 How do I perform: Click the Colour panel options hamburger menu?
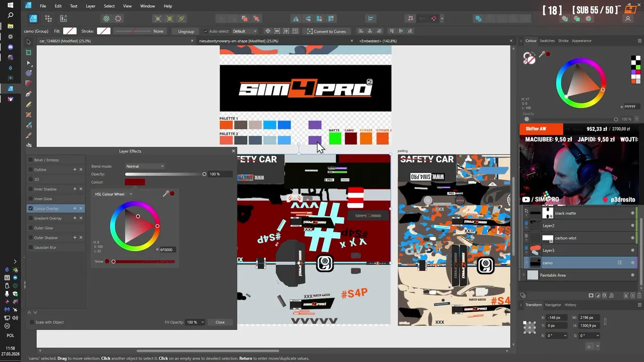point(639,41)
